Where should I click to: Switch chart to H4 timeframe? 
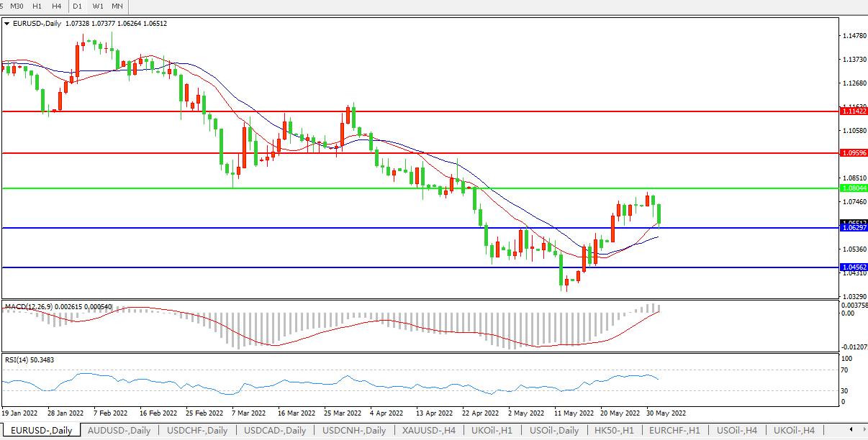[x=57, y=6]
